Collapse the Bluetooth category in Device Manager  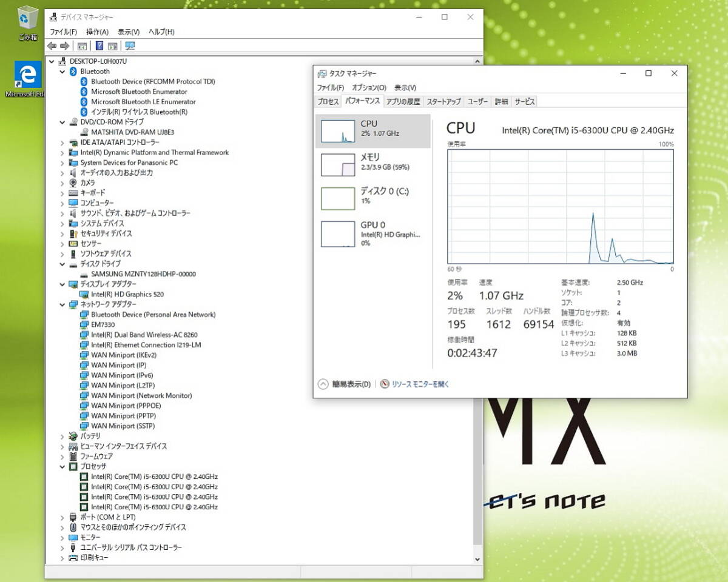point(62,72)
